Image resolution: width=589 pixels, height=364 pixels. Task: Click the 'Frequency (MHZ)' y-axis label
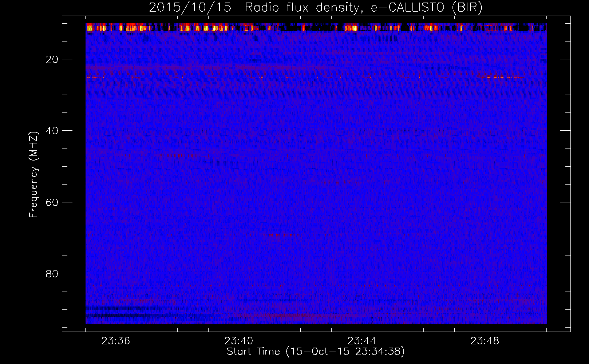pyautogui.click(x=33, y=175)
